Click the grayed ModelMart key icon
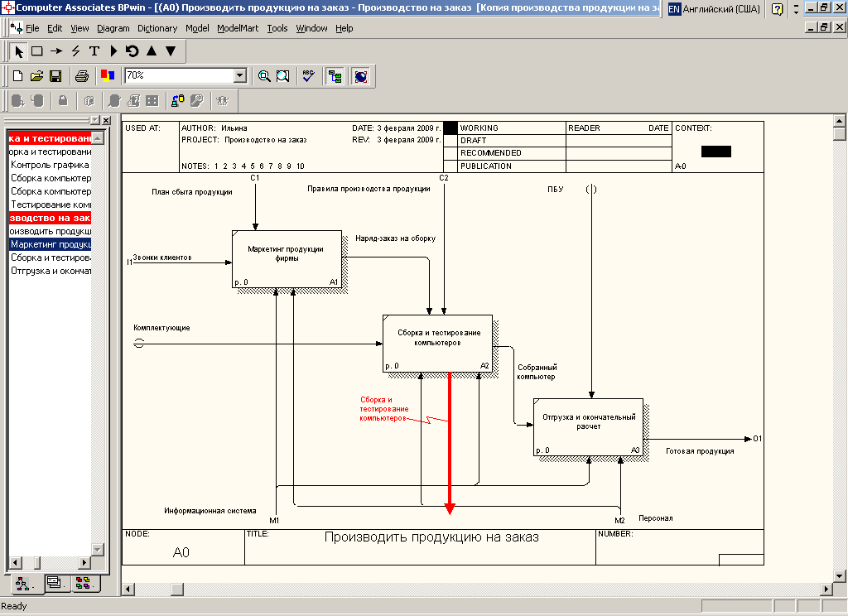The image size is (848, 616). pos(196,100)
